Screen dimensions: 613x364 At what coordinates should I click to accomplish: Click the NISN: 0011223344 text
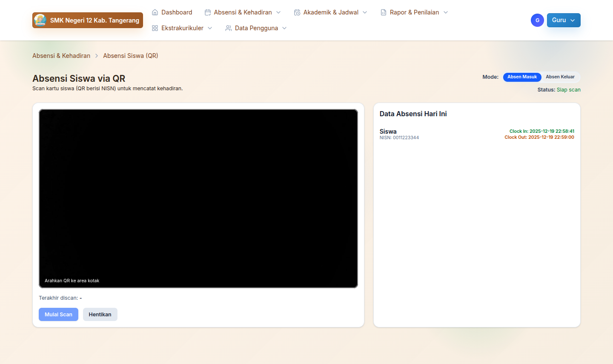tap(399, 138)
